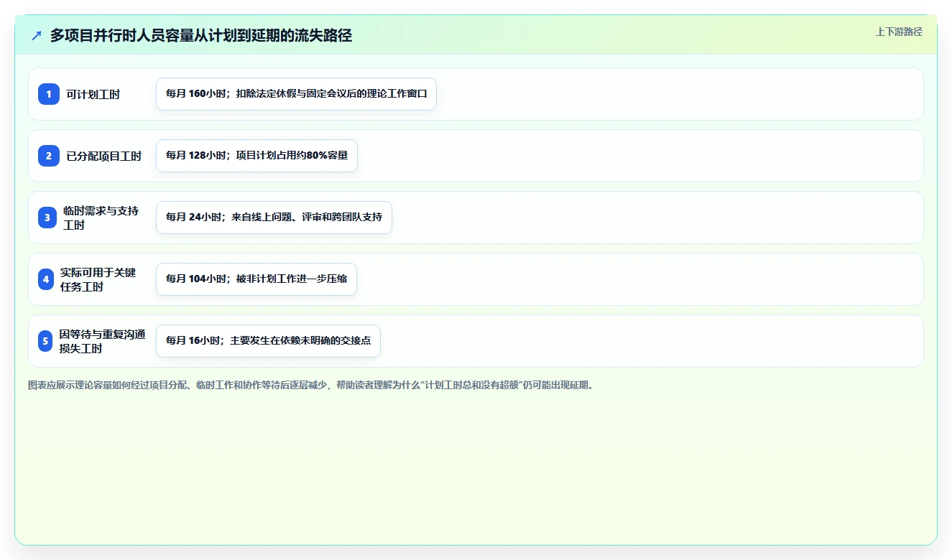Click the footnote beginning 图表应展示理论容量
Viewport: 952px width, 560px height.
[x=311, y=385]
